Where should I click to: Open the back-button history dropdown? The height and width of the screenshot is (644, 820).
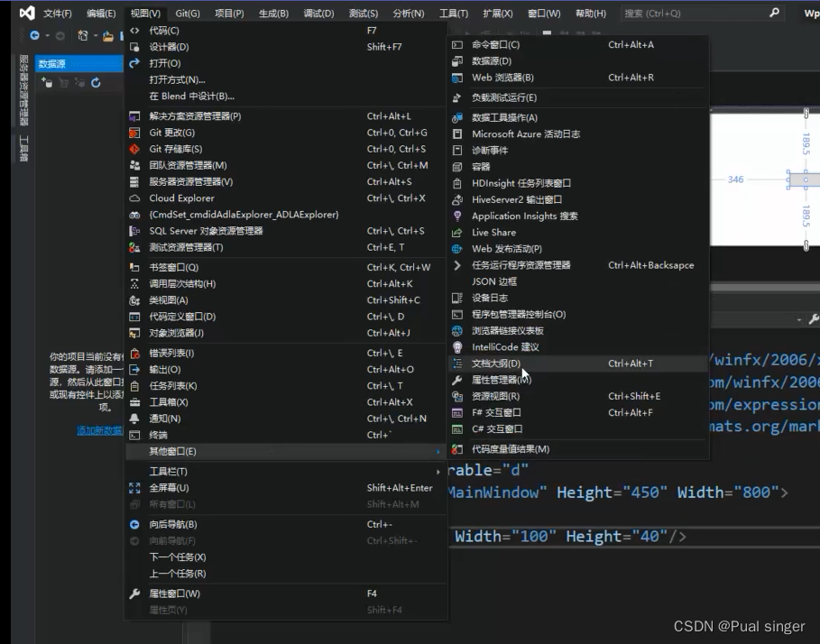coord(46,33)
